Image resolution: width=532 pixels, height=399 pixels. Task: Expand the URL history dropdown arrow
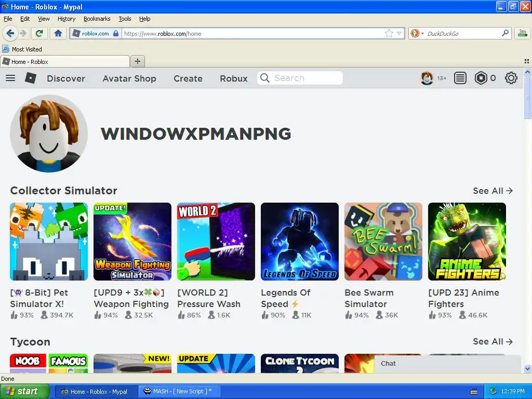click(x=399, y=33)
